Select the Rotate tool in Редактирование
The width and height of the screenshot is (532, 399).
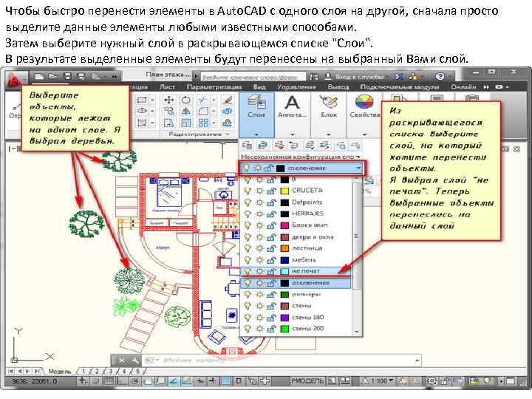pyautogui.click(x=186, y=100)
